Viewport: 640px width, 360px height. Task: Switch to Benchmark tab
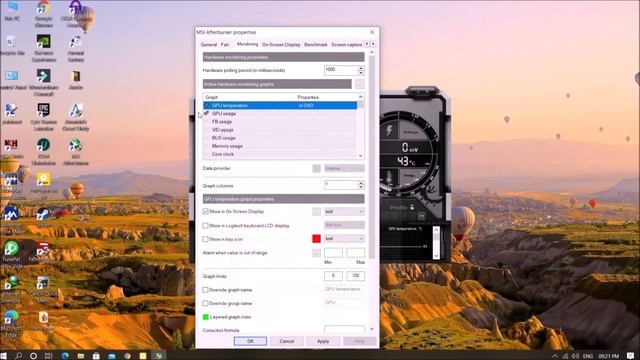316,44
